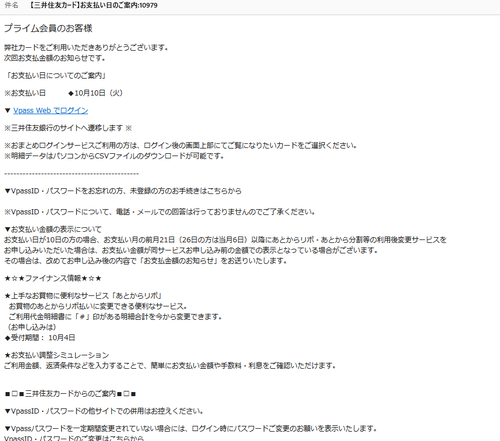Screen dimensions: 500x441
Task: Click the subject line 【三井住友カード】お支払い日のご案内:10979
Action: [93, 5]
